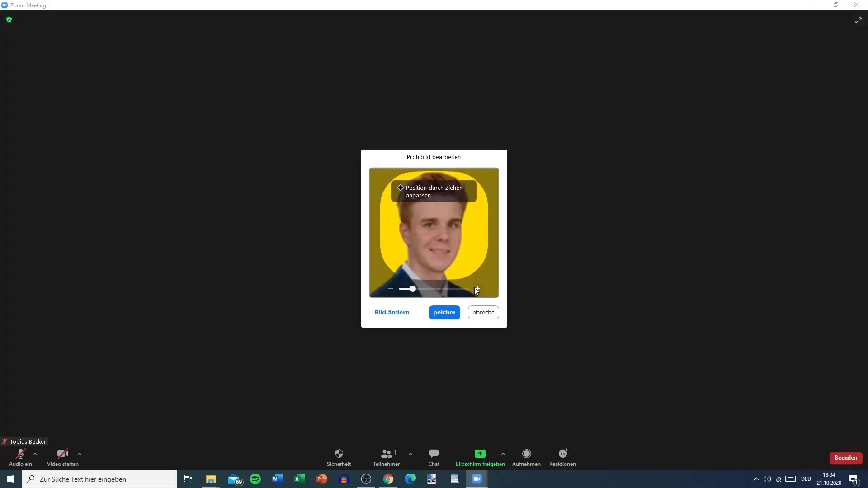Select Profilbild bearbeiten dialog title area
868x488 pixels.
coord(434,157)
